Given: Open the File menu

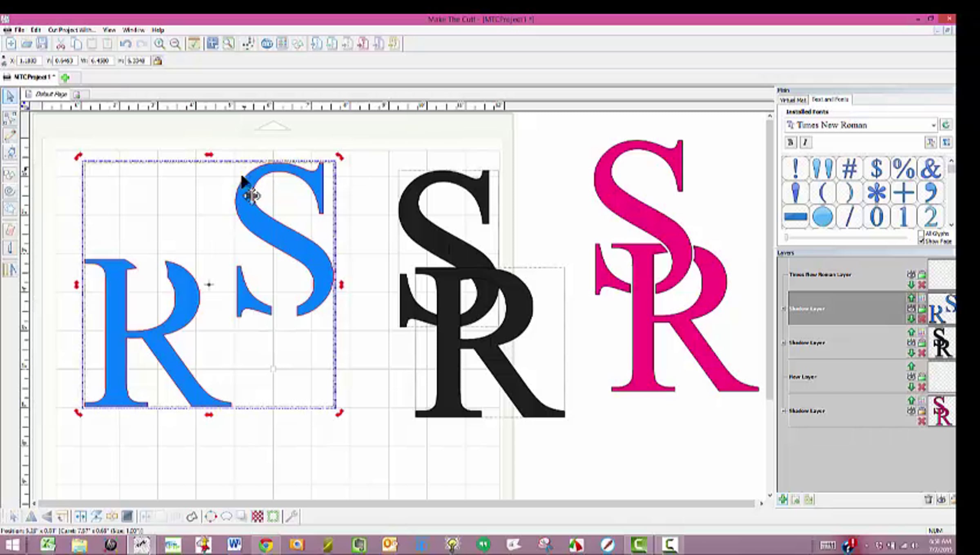Looking at the screenshot, I should pos(19,30).
